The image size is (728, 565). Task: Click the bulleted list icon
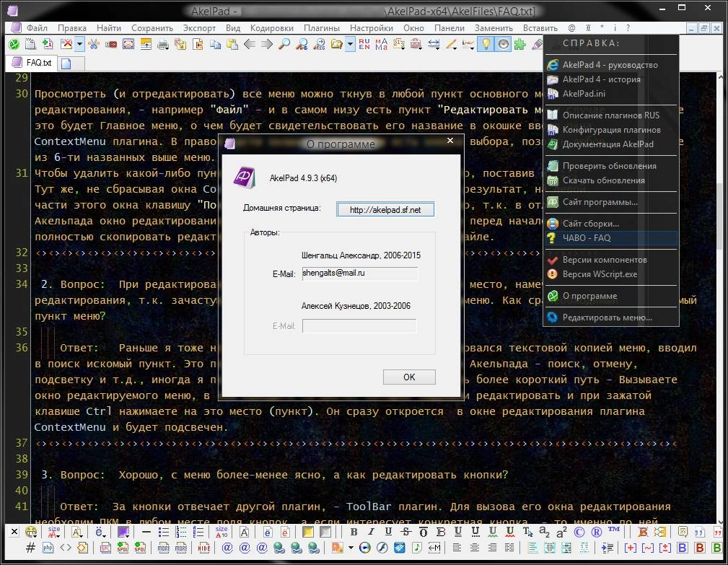(164, 532)
